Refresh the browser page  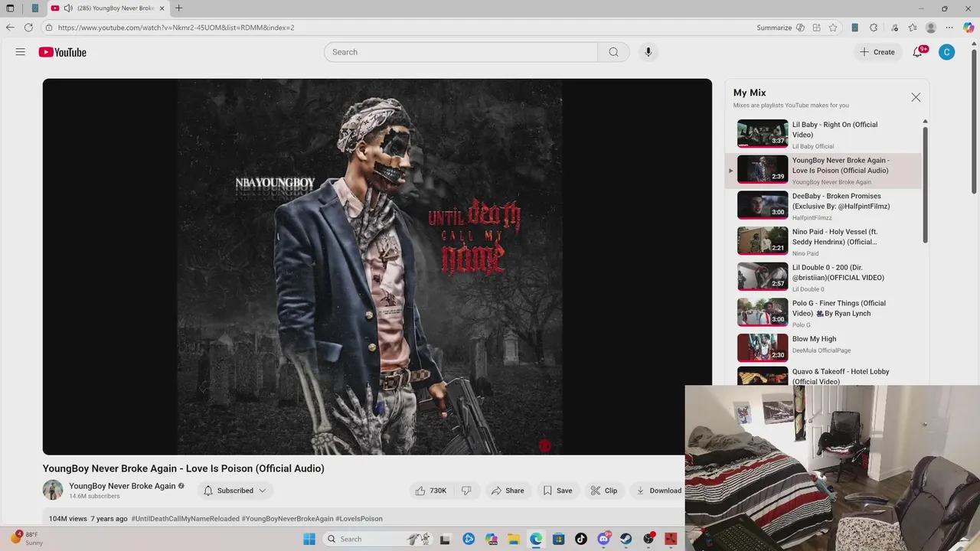(x=28, y=28)
